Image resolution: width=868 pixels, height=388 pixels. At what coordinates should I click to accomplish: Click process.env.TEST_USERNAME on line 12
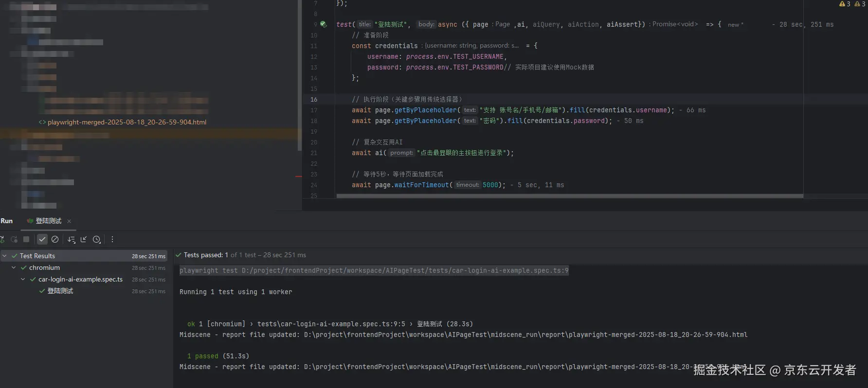(x=455, y=56)
